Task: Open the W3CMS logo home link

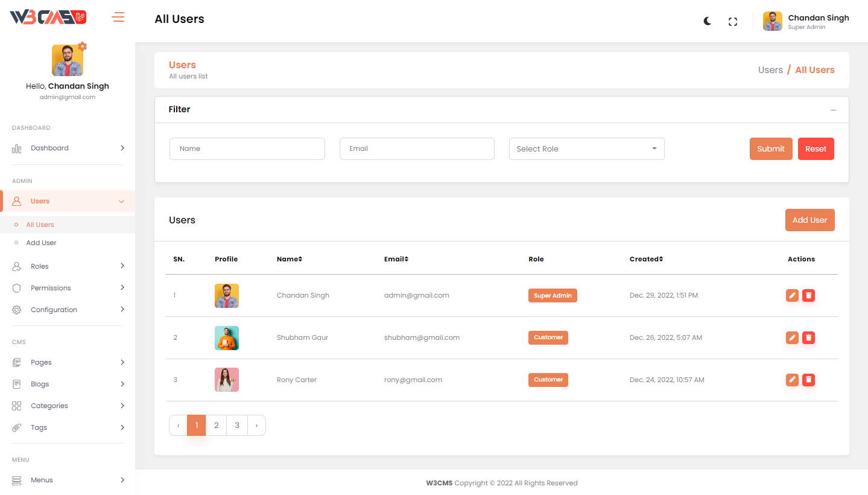Action: coord(48,18)
